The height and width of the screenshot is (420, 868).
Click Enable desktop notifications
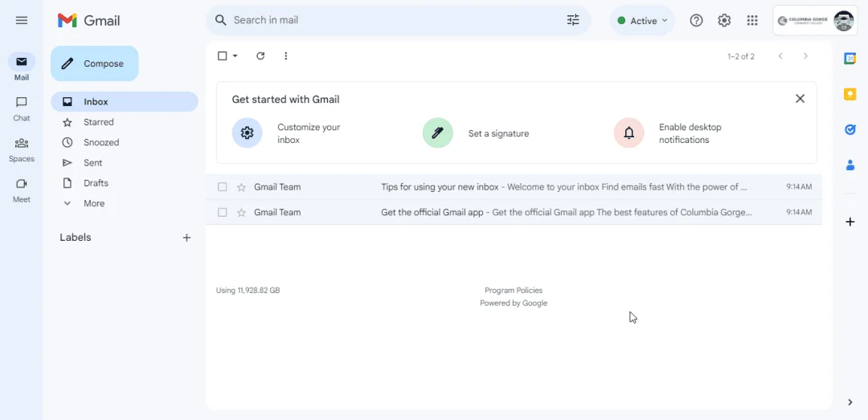point(668,133)
